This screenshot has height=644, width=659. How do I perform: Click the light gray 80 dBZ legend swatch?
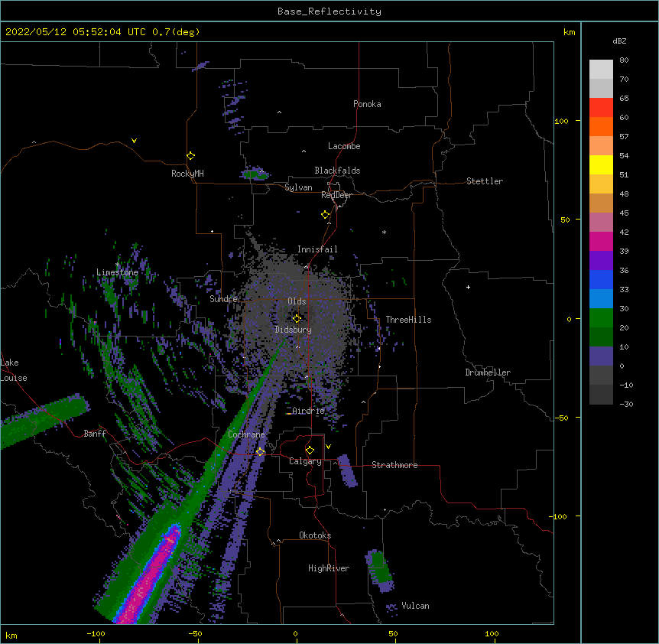click(601, 70)
